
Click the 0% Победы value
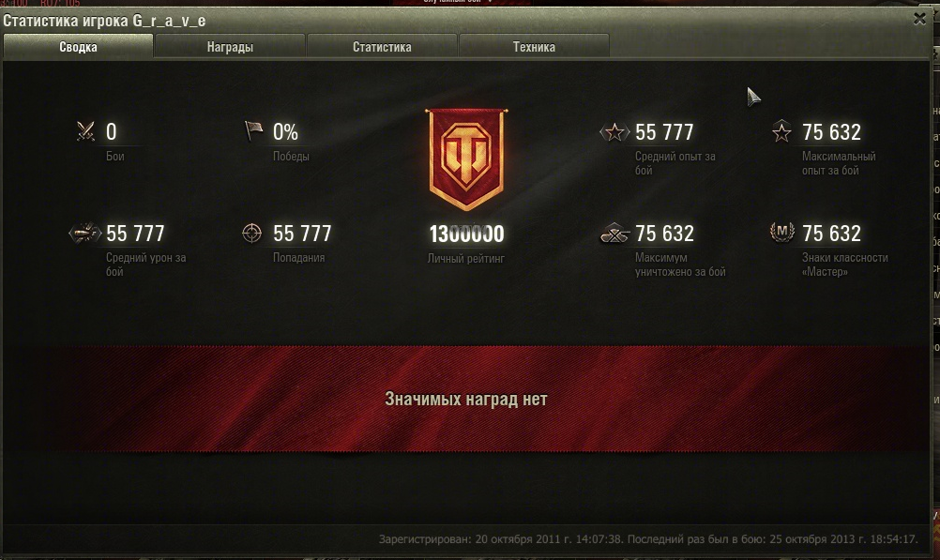click(285, 132)
